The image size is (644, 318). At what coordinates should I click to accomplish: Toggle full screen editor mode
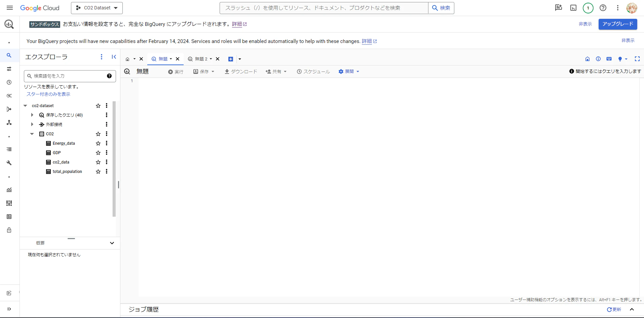click(x=637, y=59)
